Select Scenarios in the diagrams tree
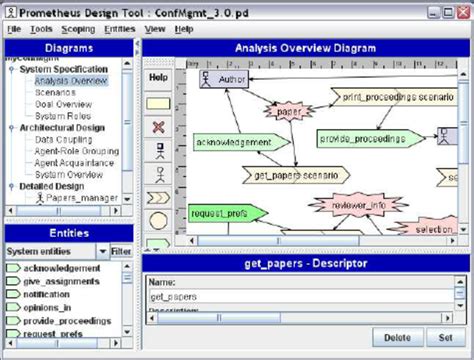Image resolution: width=474 pixels, height=360 pixels. click(55, 93)
